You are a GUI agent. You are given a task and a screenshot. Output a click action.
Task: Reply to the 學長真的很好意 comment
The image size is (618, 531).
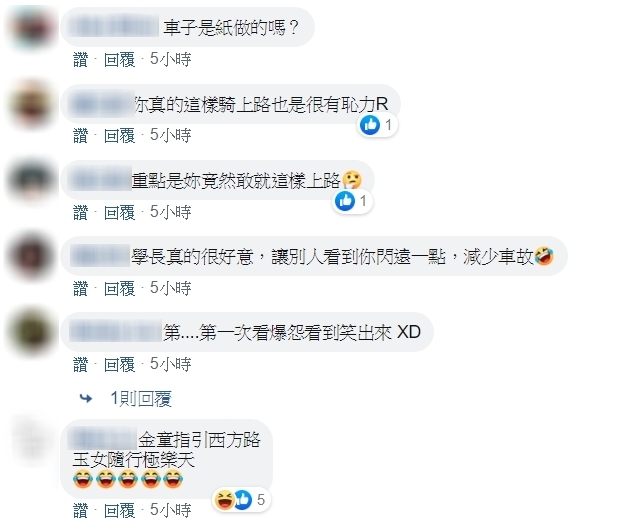click(119, 289)
